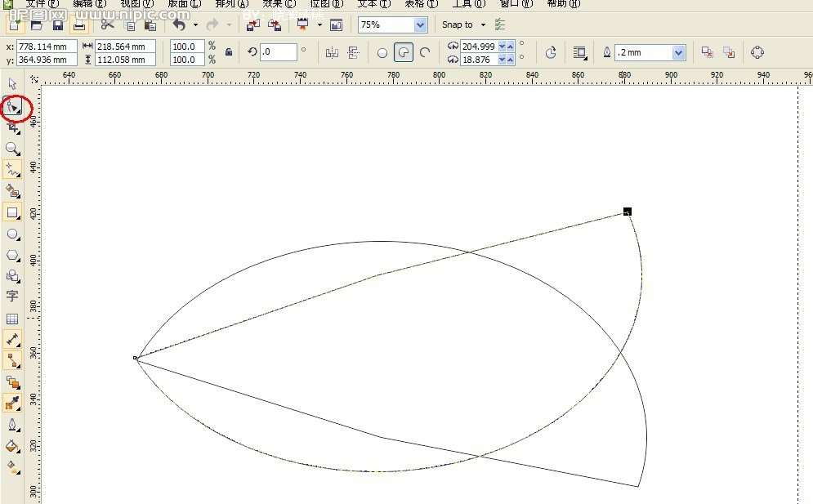This screenshot has height=504, width=813.
Task: Open the 效果(C) menu
Action: (x=279, y=4)
